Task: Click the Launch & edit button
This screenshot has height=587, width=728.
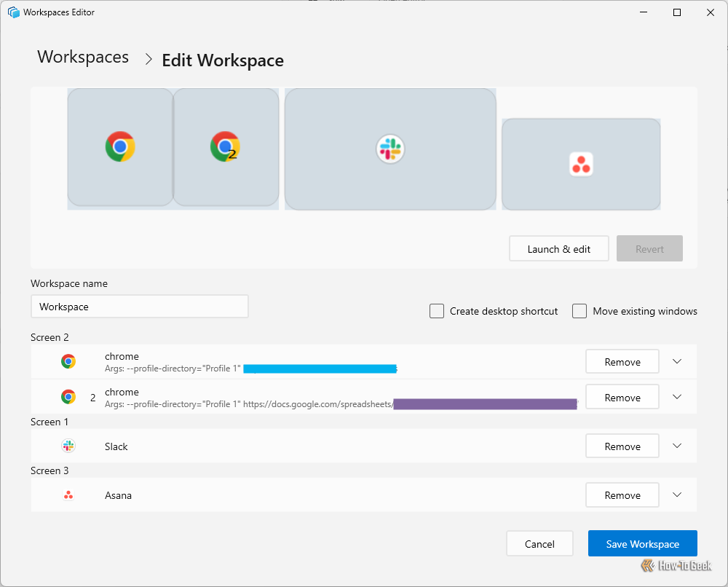Action: click(x=559, y=249)
